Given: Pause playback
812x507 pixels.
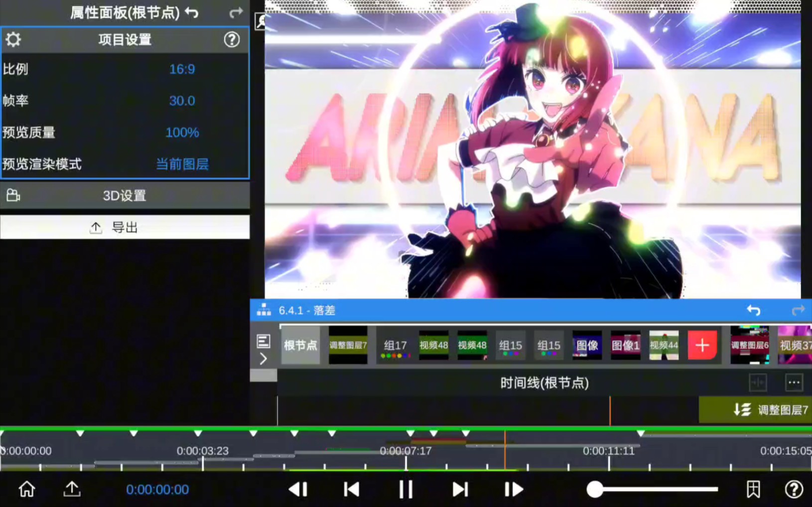Looking at the screenshot, I should 406,490.
